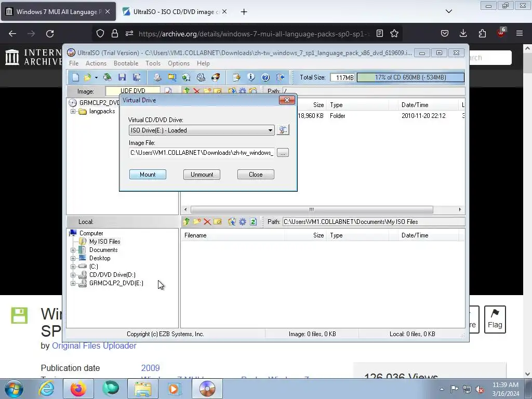Click the Open CD/DVD toolbar icon
Viewport: 532px width, 399px height.
(107, 77)
